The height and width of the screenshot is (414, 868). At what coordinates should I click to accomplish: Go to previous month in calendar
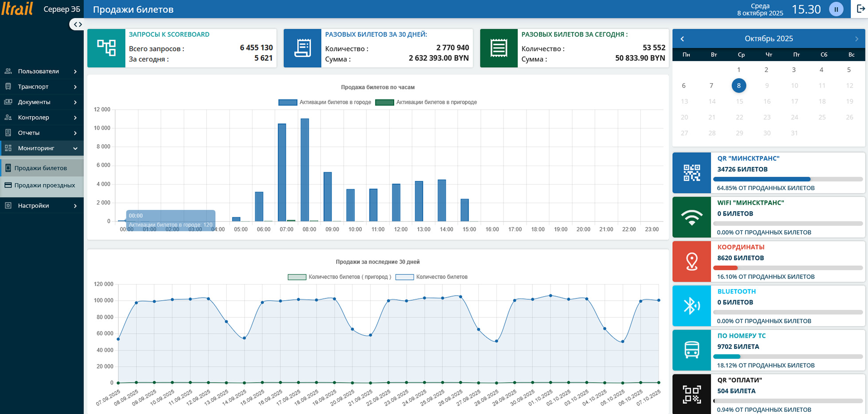(682, 39)
